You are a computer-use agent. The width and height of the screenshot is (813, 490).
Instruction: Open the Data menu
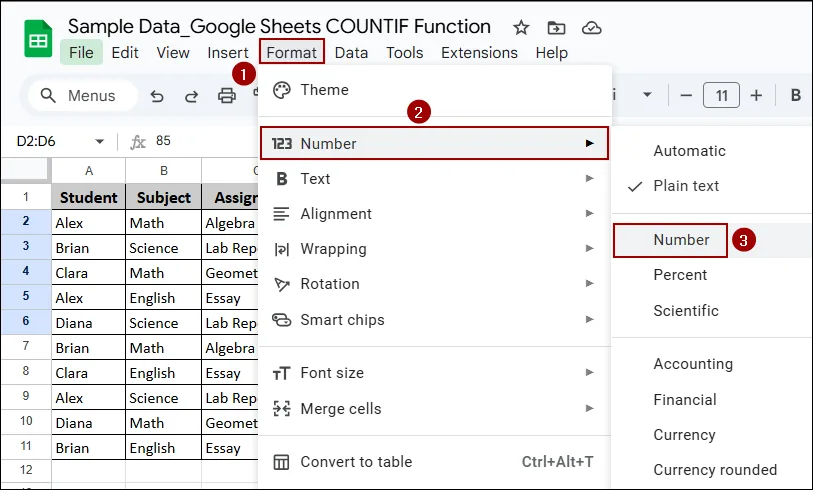(352, 52)
